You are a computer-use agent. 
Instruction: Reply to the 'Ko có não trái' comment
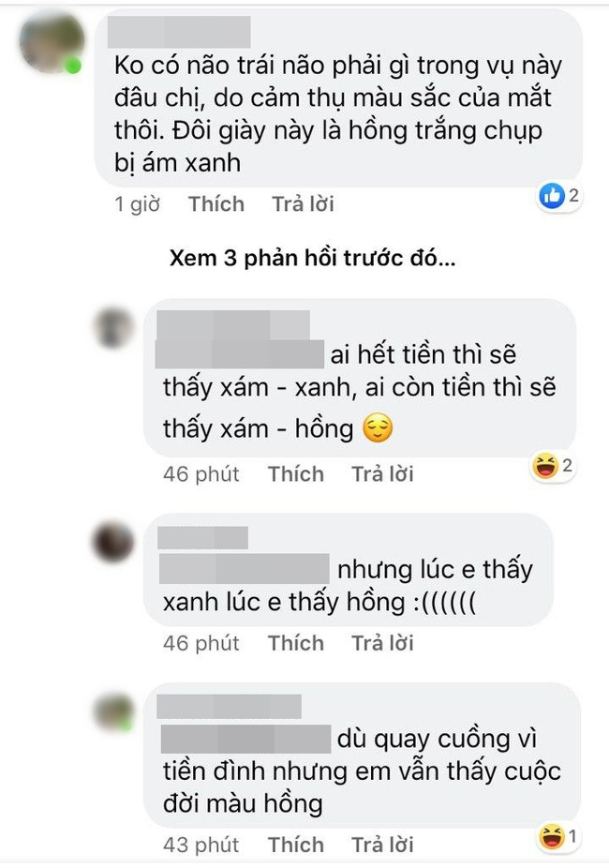[x=304, y=204]
